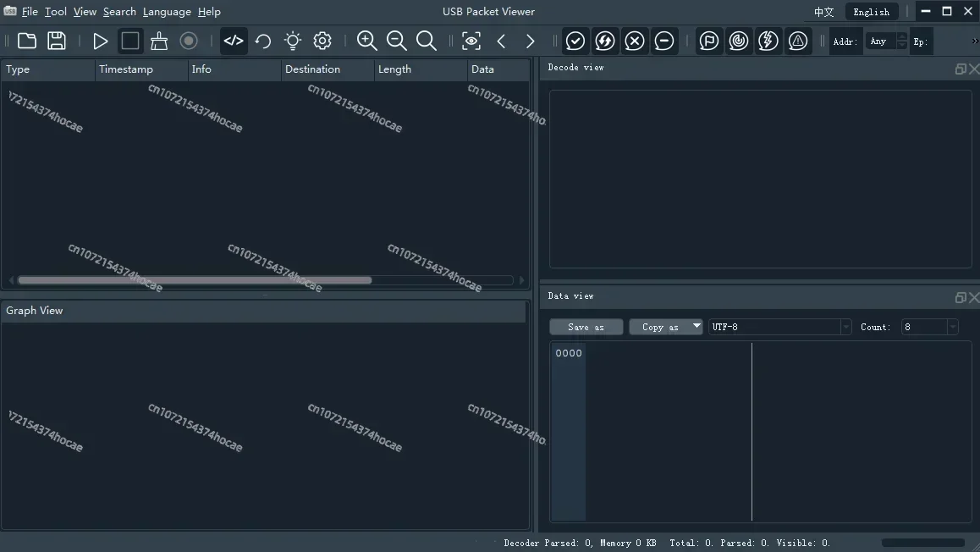Click the Timestamp column header

tap(141, 69)
